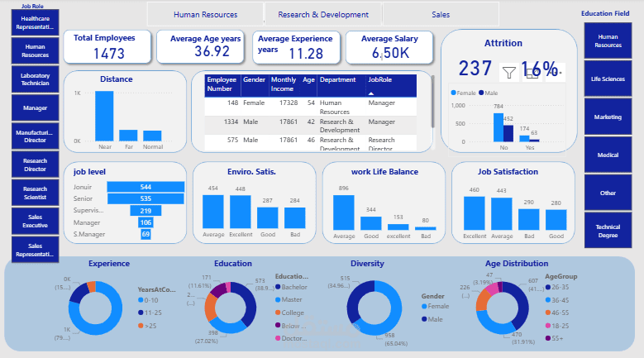Select the 896 Average bar in work Life Balance
The height and width of the screenshot is (358, 644).
click(343, 212)
